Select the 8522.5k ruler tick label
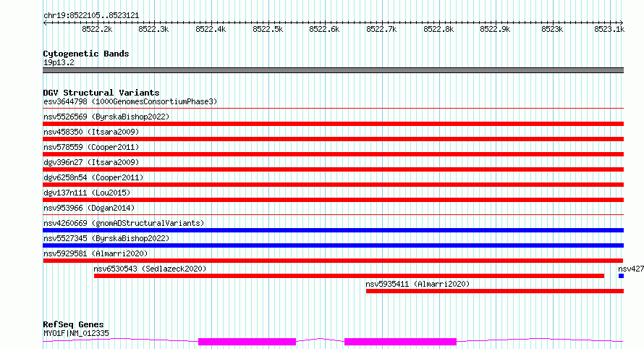The height and width of the screenshot is (349, 644). coord(268,29)
